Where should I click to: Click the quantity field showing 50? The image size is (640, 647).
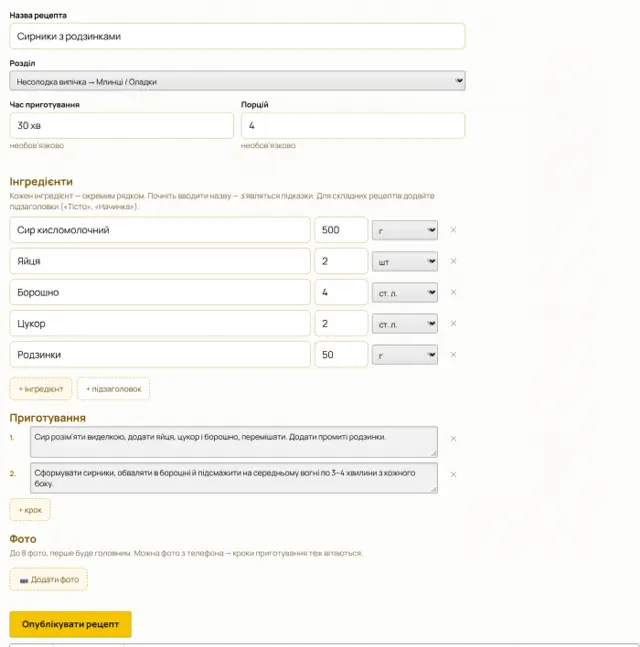pos(341,355)
